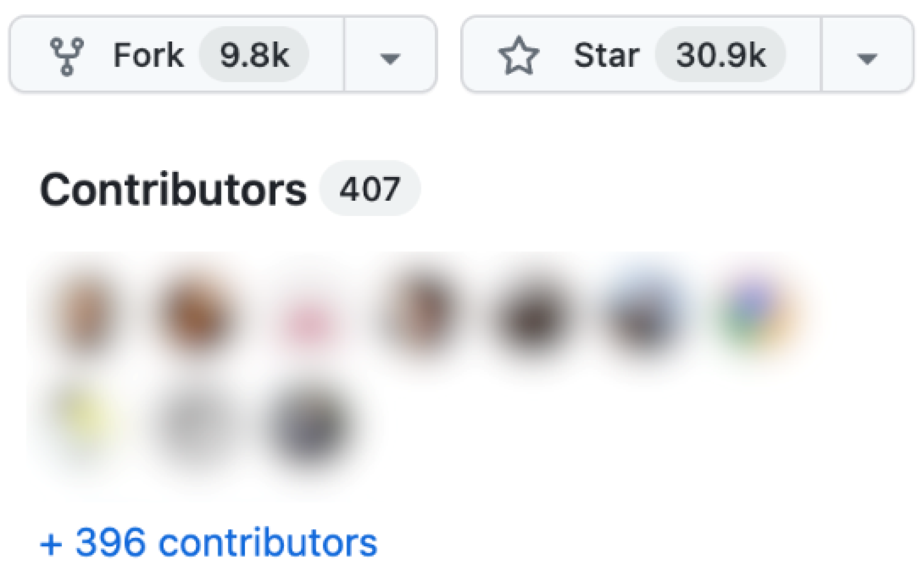Open the 9.8k forks count
Image resolution: width=924 pixels, height=569 pixels.
pyautogui.click(x=254, y=54)
